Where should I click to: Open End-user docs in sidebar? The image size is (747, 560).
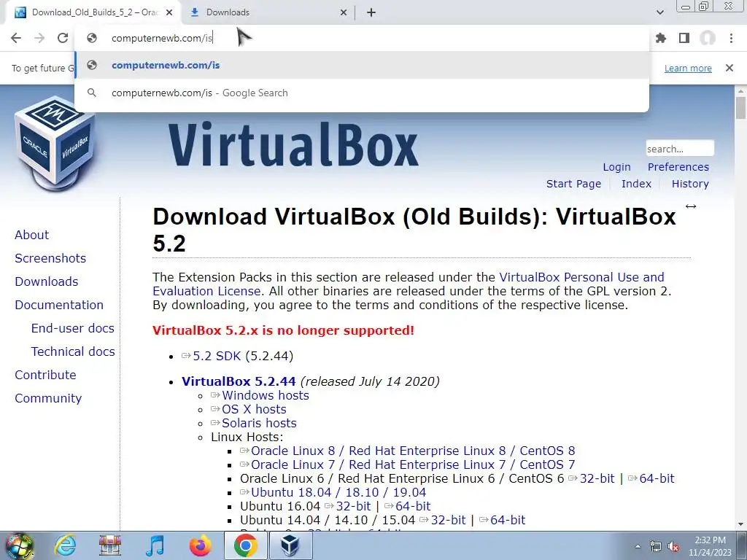coord(72,328)
